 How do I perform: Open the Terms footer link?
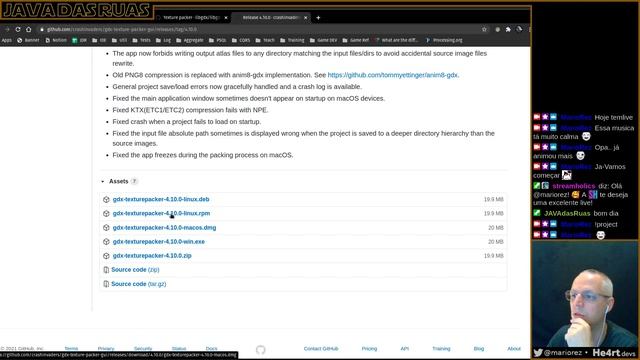pyautogui.click(x=71, y=349)
